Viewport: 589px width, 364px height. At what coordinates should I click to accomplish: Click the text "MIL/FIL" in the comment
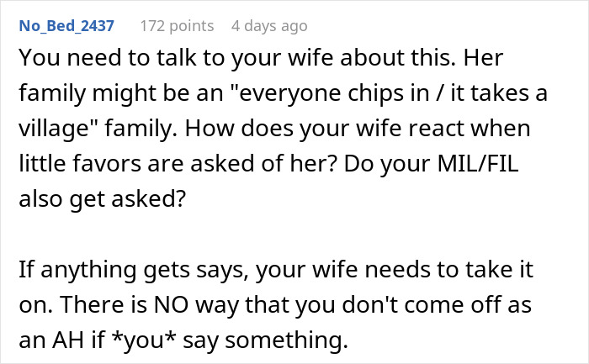[478, 163]
